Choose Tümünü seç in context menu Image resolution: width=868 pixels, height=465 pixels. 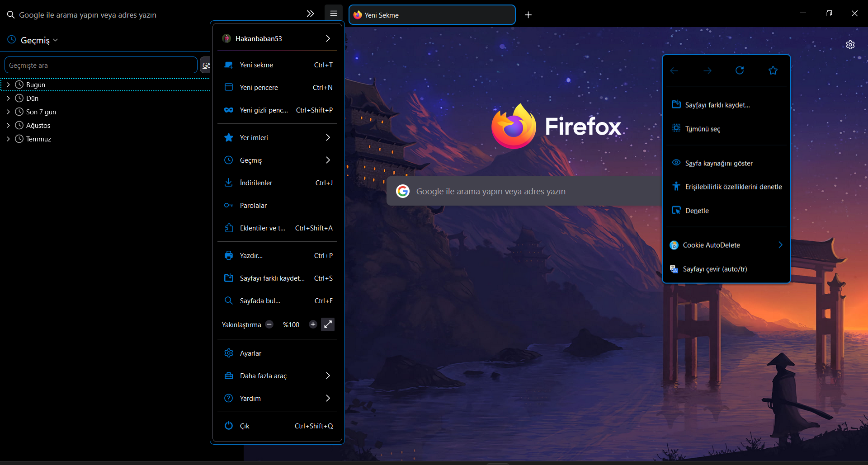(726, 129)
